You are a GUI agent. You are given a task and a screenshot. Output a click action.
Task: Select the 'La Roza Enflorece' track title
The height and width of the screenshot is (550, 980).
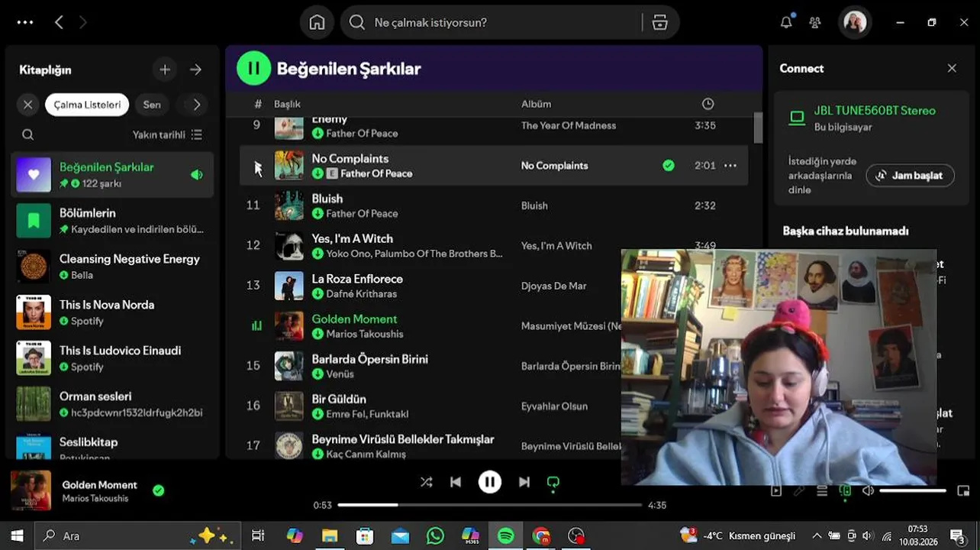click(x=357, y=279)
